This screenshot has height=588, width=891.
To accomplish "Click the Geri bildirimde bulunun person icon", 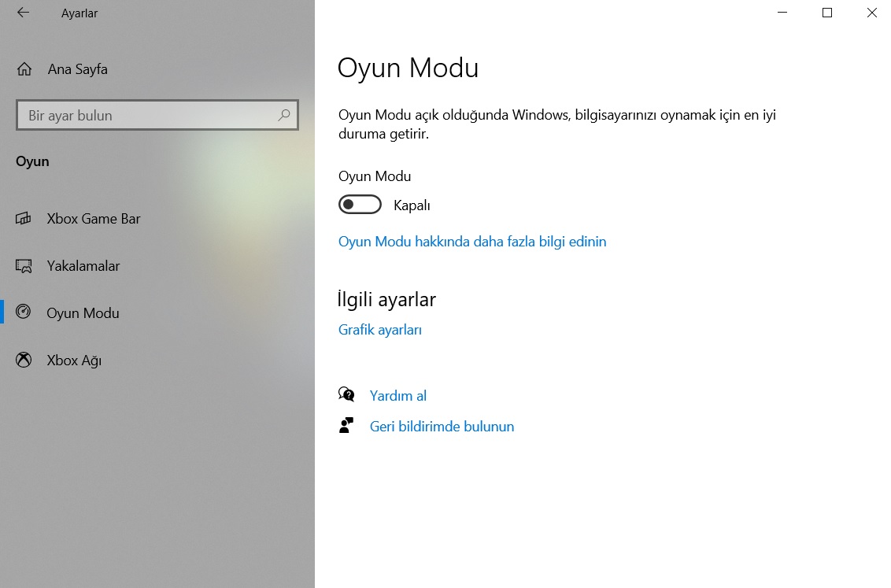I will (346, 426).
